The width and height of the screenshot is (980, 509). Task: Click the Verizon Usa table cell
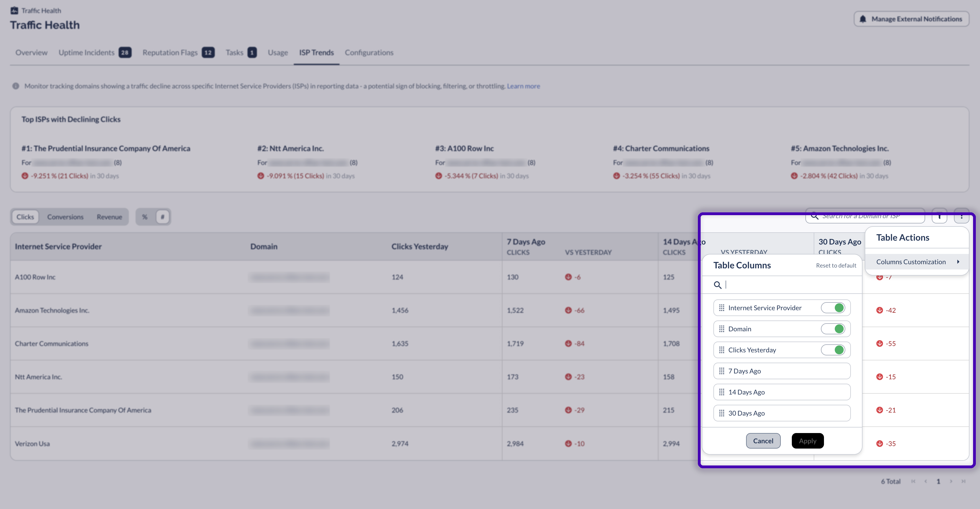[32, 444]
